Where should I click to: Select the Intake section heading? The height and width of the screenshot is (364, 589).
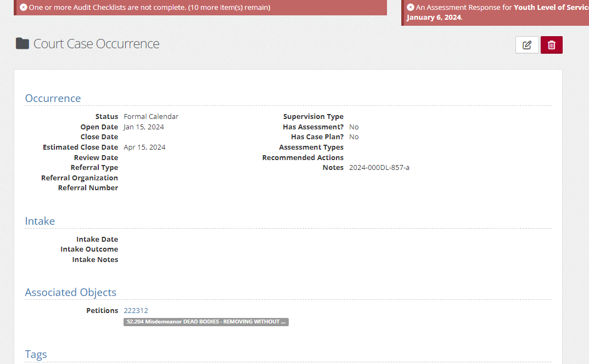(40, 221)
